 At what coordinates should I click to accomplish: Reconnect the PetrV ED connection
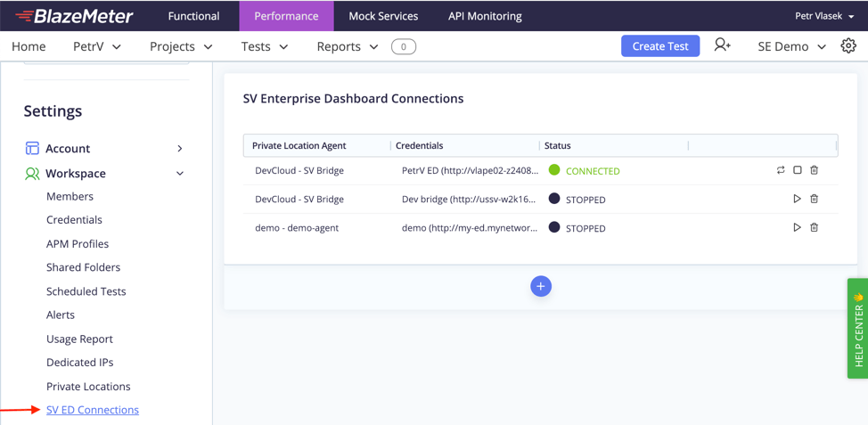pyautogui.click(x=781, y=170)
